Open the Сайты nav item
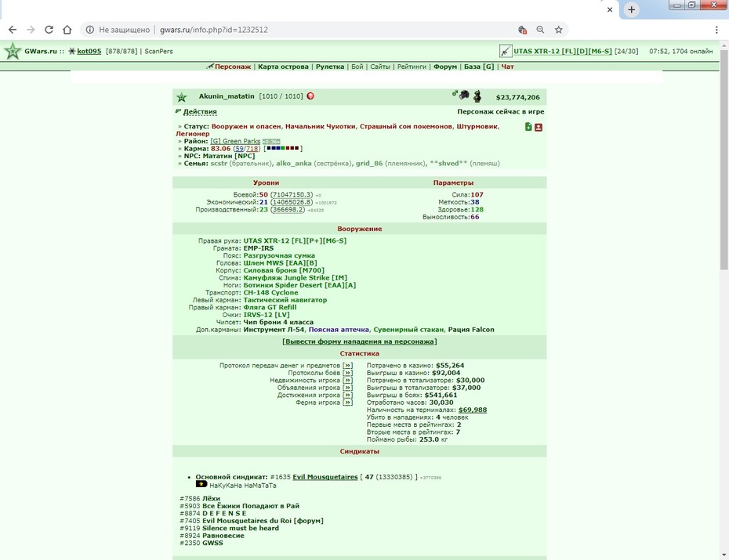Screen dimensions: 729x560 pyautogui.click(x=380, y=67)
